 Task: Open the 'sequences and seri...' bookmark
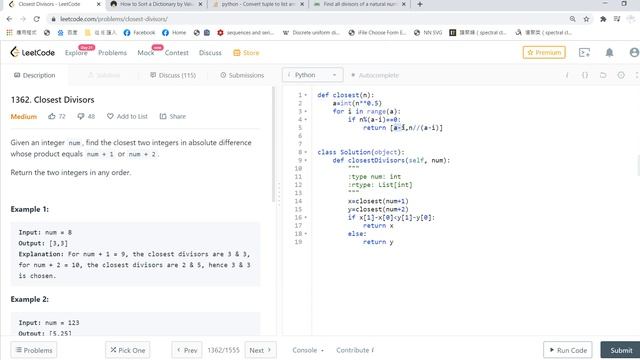245,33
